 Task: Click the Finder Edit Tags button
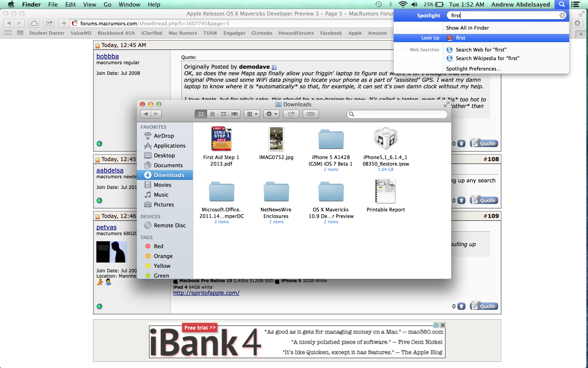click(x=311, y=114)
